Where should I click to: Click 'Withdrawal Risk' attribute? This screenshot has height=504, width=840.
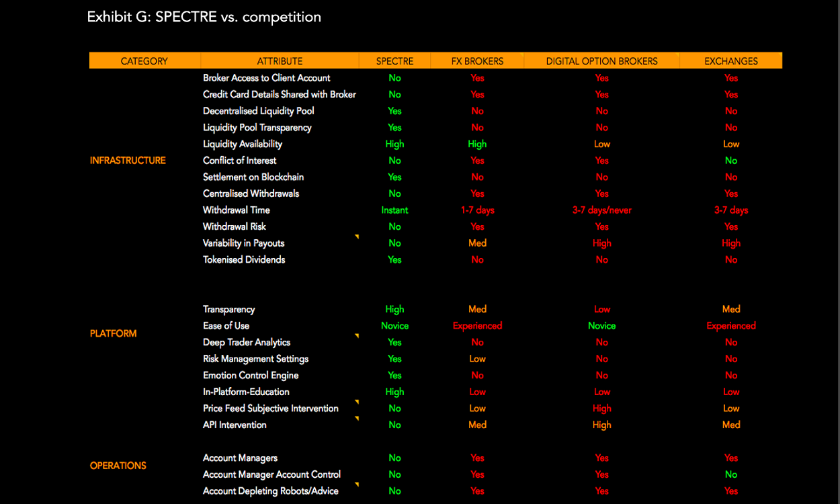235,226
